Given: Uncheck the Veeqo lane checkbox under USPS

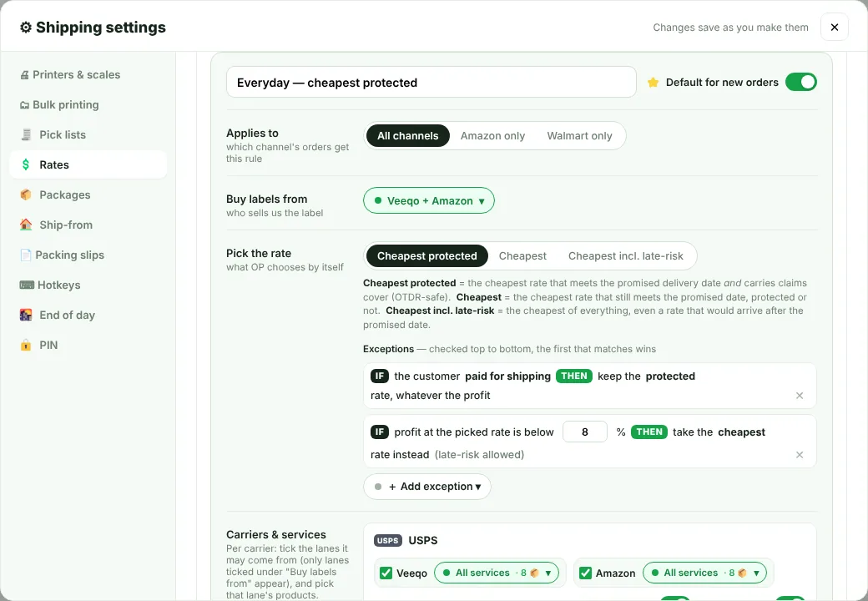Looking at the screenshot, I should [x=386, y=573].
